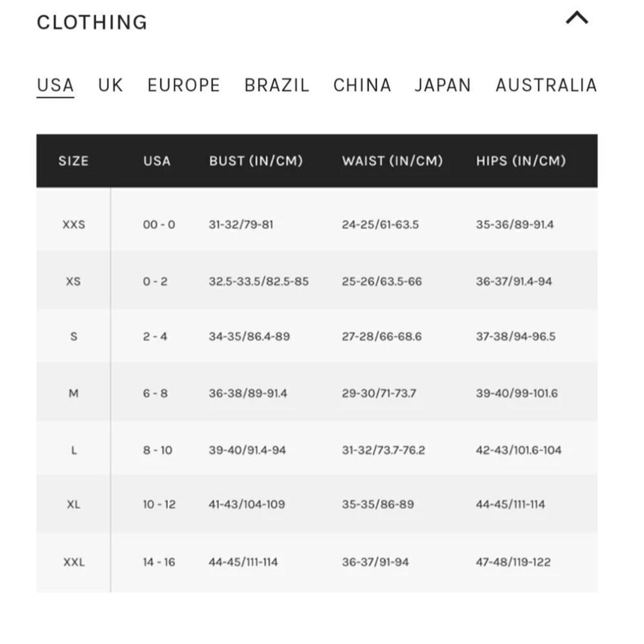This screenshot has width=644, height=644.
Task: Select the XS size row label
Action: [74, 281]
